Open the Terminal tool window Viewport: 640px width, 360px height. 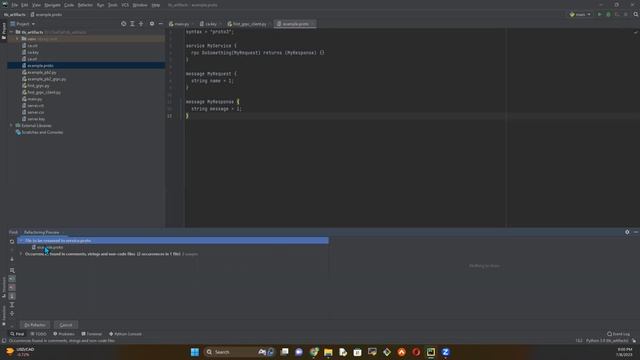click(x=91, y=334)
